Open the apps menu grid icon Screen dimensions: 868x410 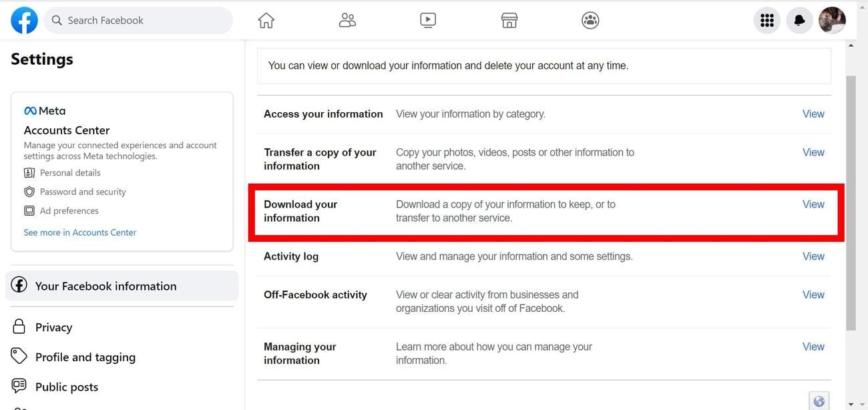click(767, 20)
